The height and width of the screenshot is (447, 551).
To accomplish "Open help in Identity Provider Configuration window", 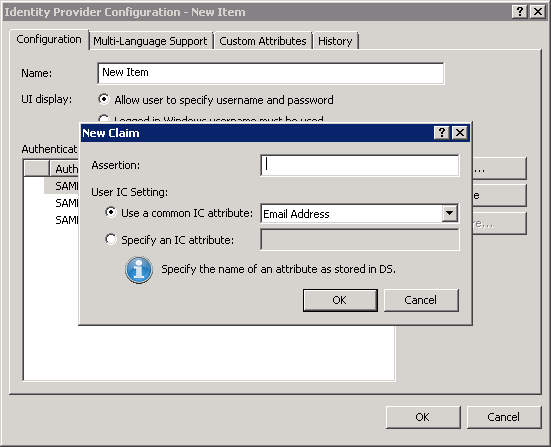I will [x=520, y=12].
